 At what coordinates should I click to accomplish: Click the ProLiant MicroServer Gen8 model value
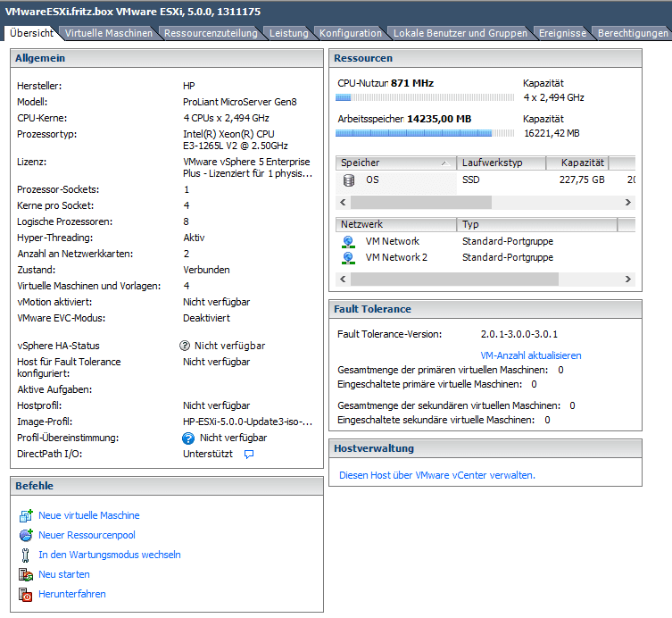(239, 102)
